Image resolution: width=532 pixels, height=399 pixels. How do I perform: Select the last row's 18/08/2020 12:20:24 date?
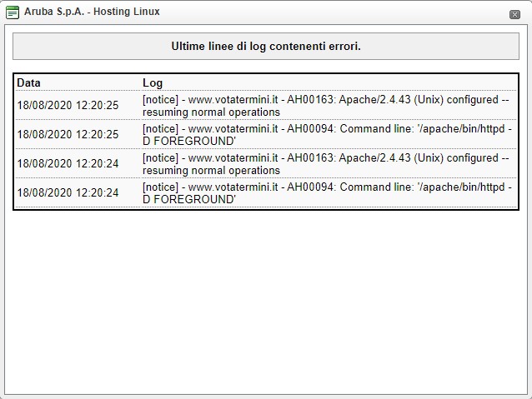(x=68, y=192)
